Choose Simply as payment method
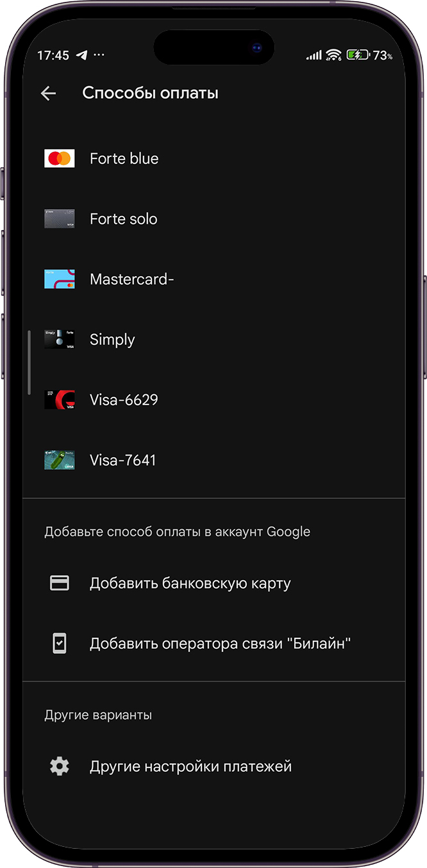 214,339
